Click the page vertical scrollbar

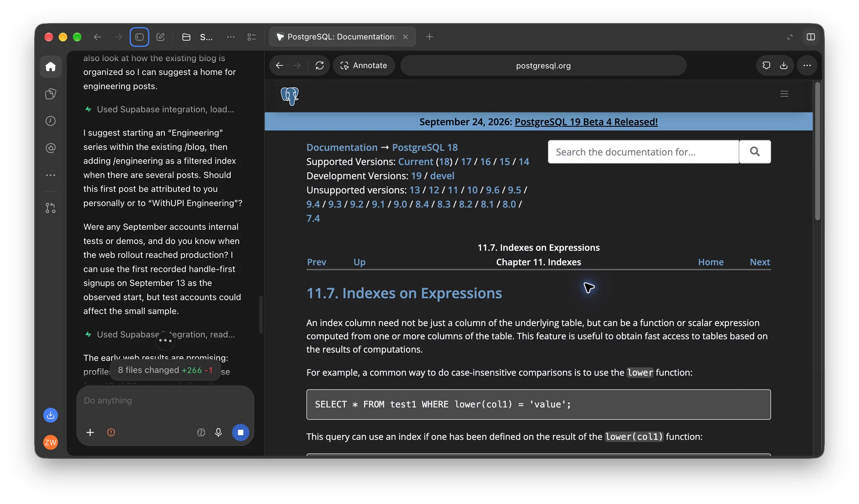817,151
